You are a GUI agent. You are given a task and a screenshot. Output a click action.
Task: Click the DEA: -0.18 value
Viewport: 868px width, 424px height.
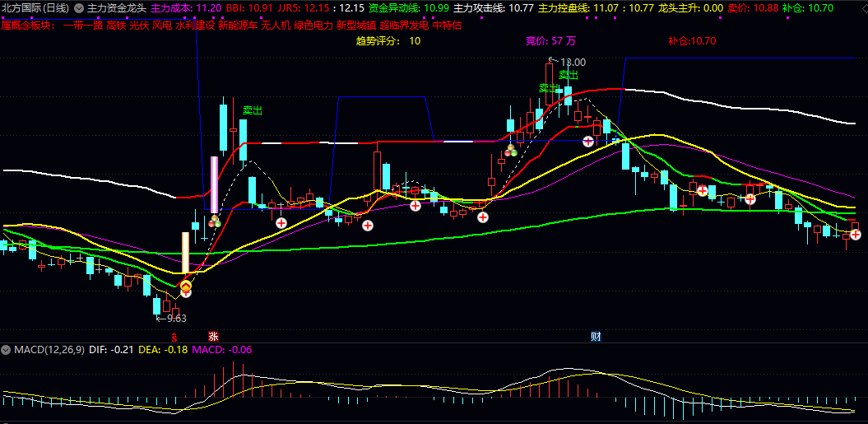tap(163, 350)
